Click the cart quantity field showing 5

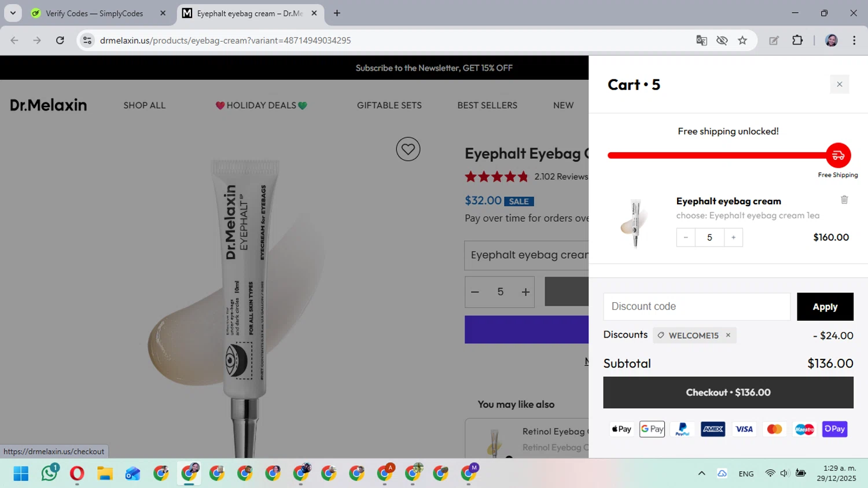(x=709, y=237)
